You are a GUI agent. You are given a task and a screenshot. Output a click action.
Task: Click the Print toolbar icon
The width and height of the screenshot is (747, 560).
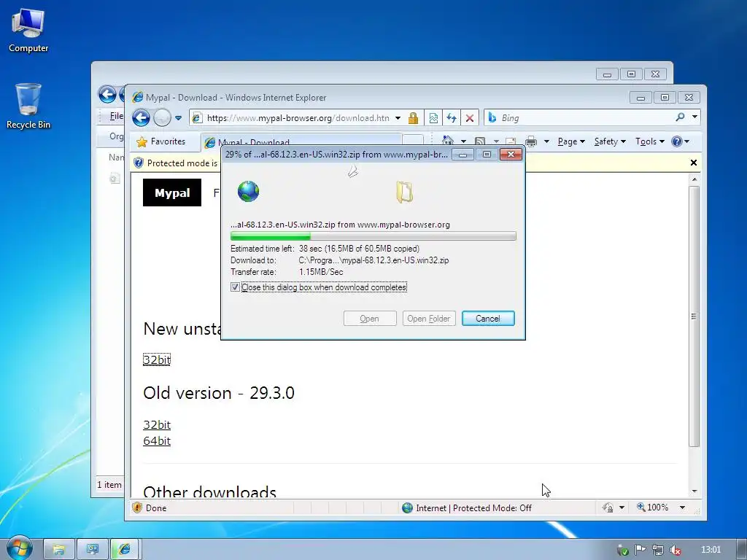coord(531,141)
